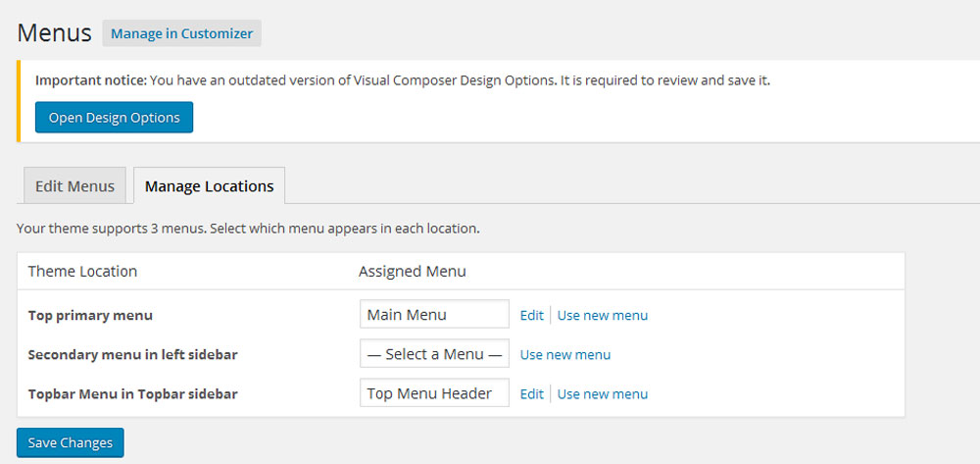Click Use new menu for Topbar Menu row
The width and height of the screenshot is (980, 464).
click(602, 393)
